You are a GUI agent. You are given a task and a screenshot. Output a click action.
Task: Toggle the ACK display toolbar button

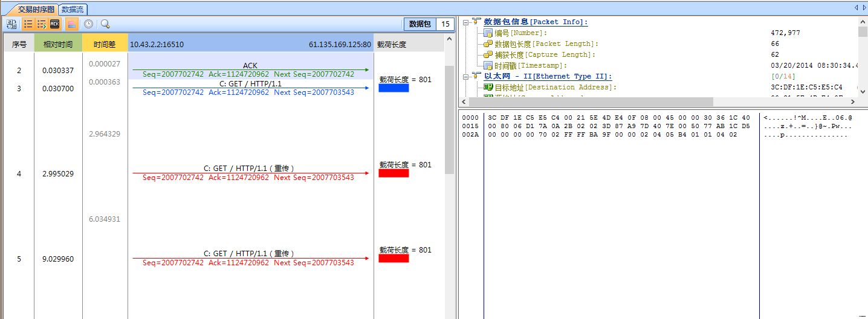54,24
